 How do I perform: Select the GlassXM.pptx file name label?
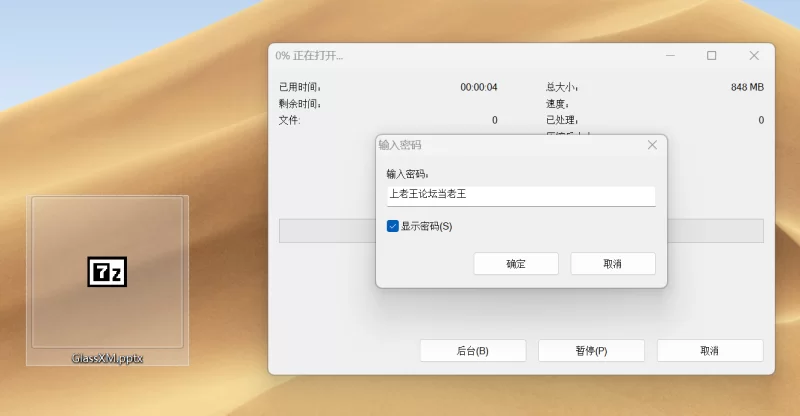tap(107, 358)
